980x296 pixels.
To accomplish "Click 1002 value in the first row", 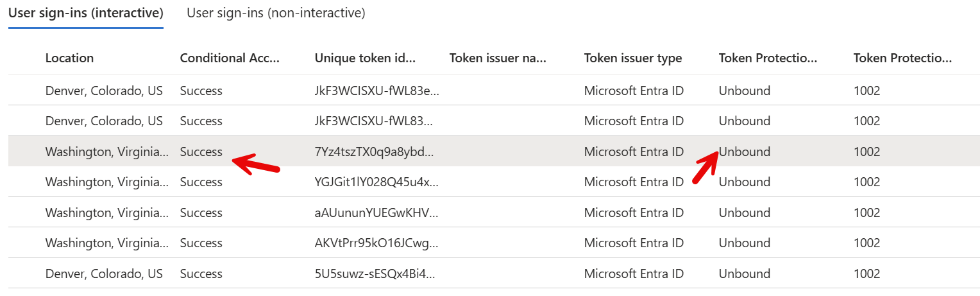I will [x=866, y=91].
